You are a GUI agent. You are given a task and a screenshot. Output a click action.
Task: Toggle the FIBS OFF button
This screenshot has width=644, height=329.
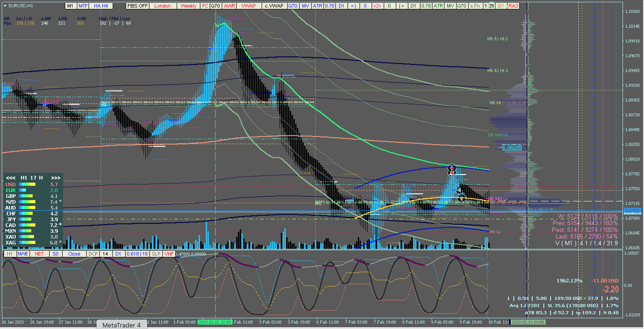click(137, 6)
